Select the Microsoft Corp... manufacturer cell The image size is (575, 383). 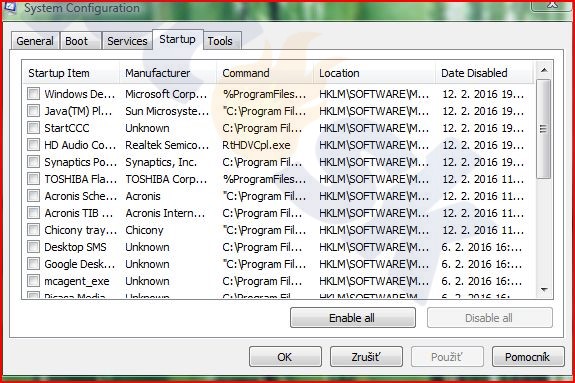pyautogui.click(x=166, y=94)
